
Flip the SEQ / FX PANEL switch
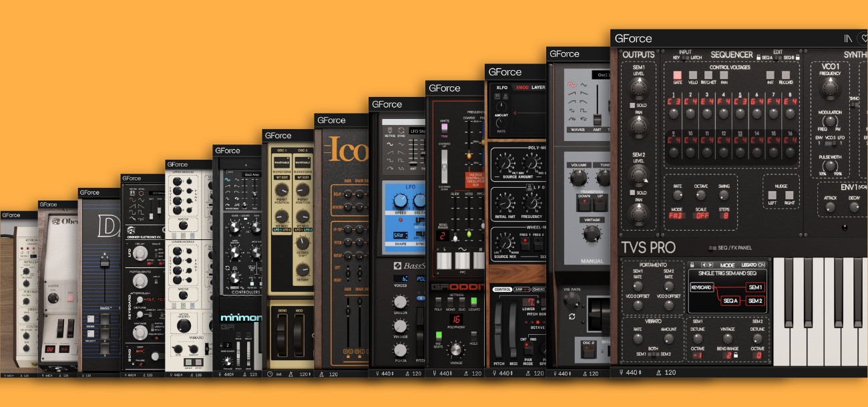712,248
